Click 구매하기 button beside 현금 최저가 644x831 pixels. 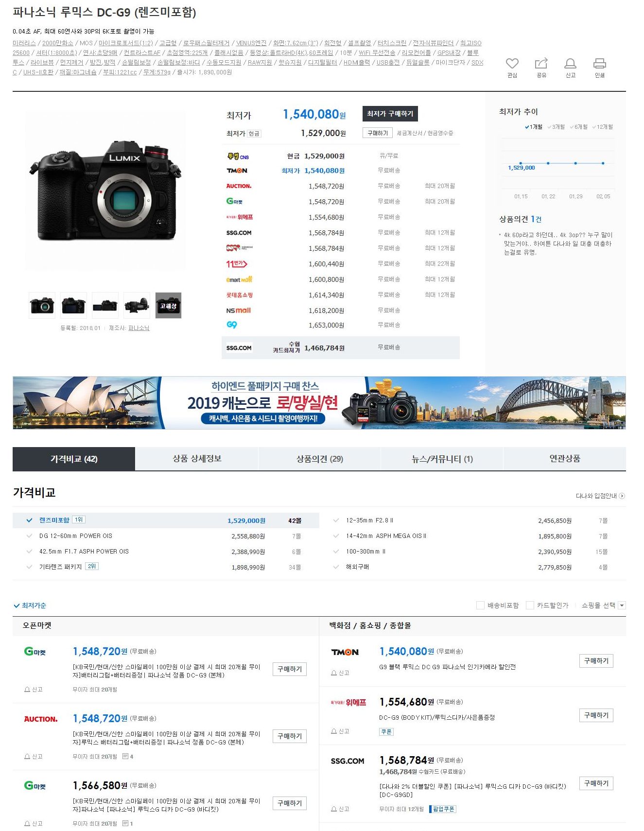[378, 133]
